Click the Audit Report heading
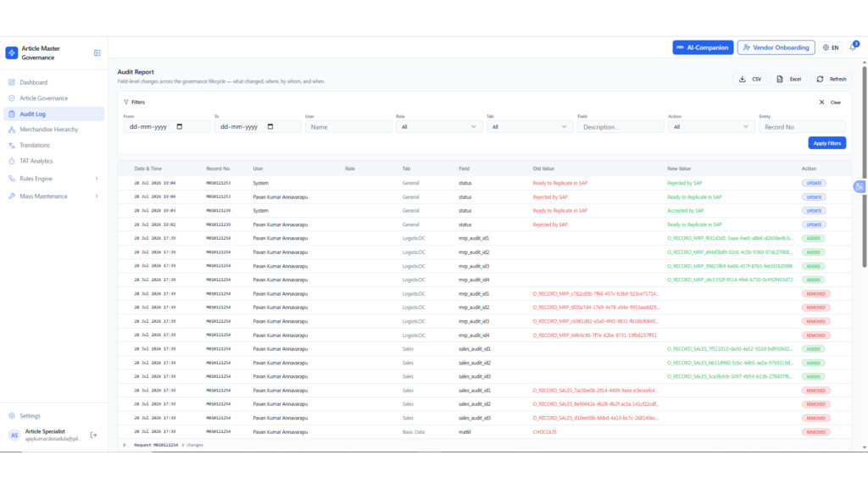The height and width of the screenshot is (488, 868). click(136, 72)
